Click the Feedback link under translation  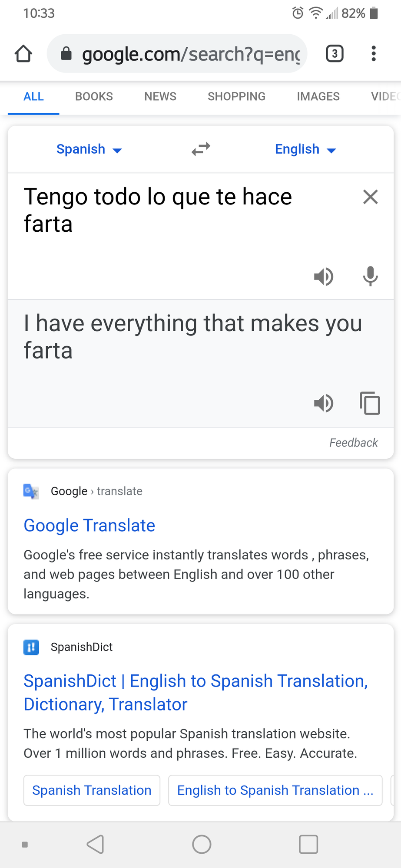pos(353,443)
